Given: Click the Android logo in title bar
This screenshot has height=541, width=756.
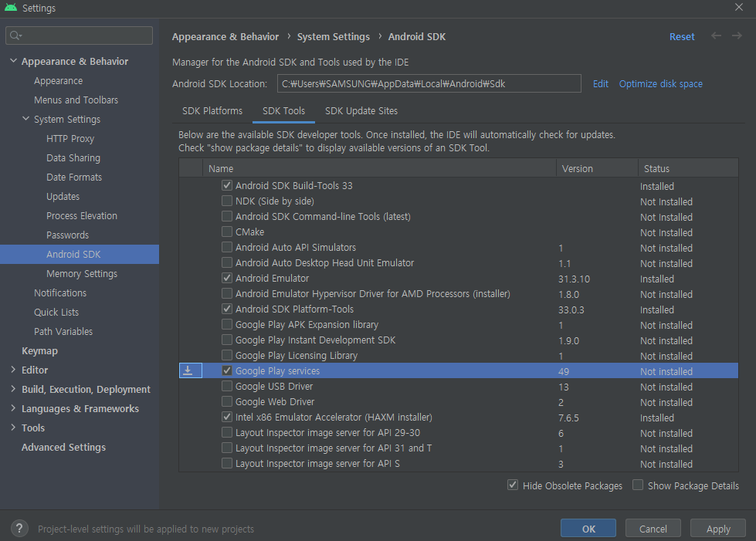Looking at the screenshot, I should coord(11,8).
